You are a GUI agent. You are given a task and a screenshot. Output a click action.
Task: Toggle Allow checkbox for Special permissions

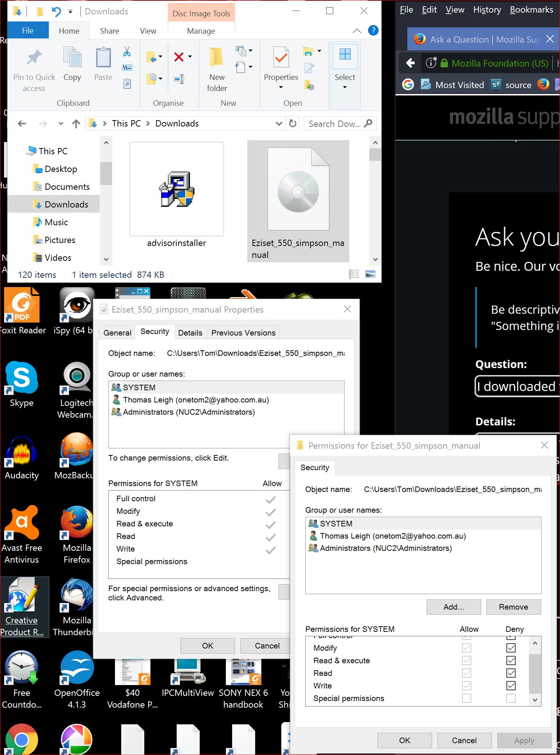(466, 698)
